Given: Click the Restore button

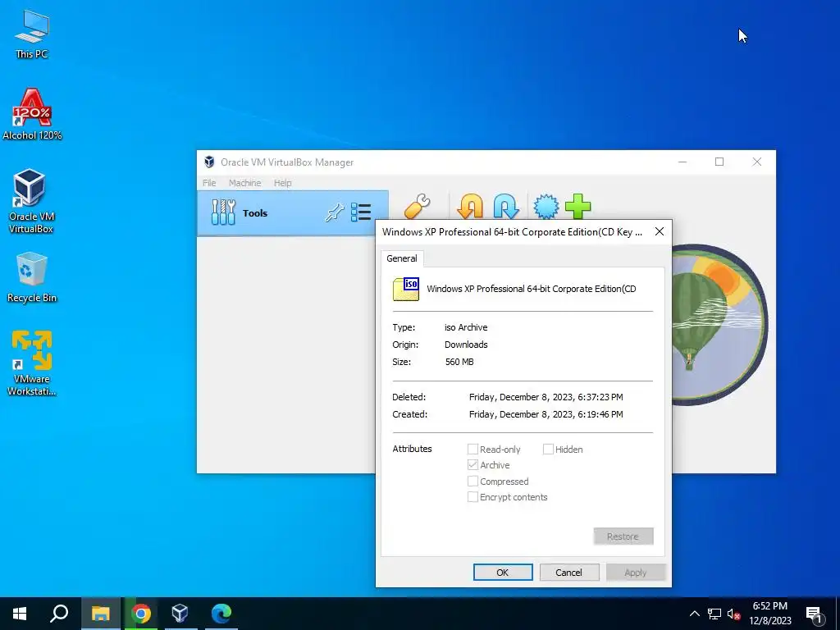Looking at the screenshot, I should point(623,536).
